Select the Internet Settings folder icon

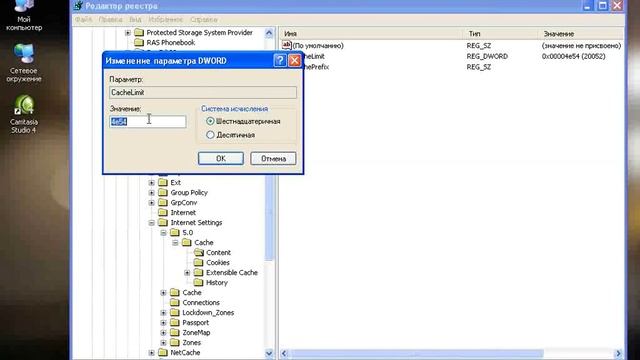click(x=163, y=222)
